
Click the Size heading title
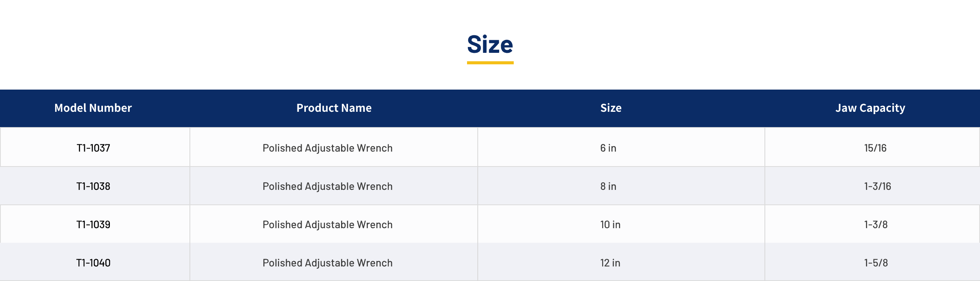tap(490, 44)
